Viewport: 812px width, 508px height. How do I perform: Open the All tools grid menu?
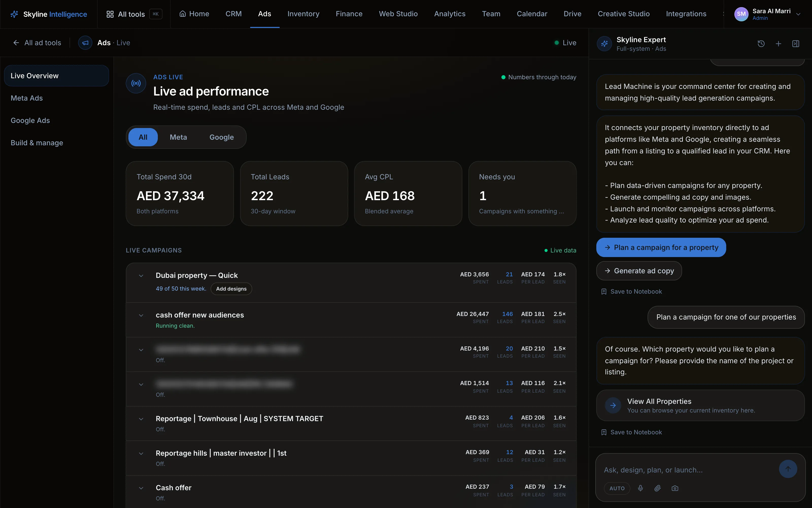pos(134,14)
